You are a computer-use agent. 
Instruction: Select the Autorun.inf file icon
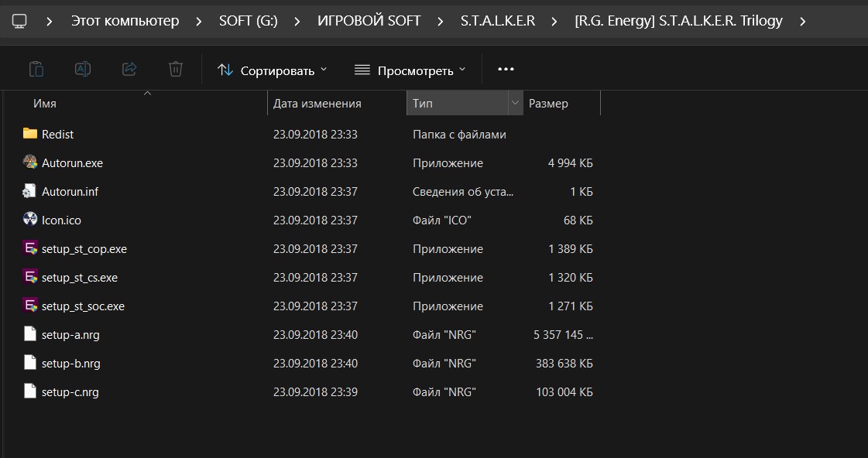[x=30, y=191]
